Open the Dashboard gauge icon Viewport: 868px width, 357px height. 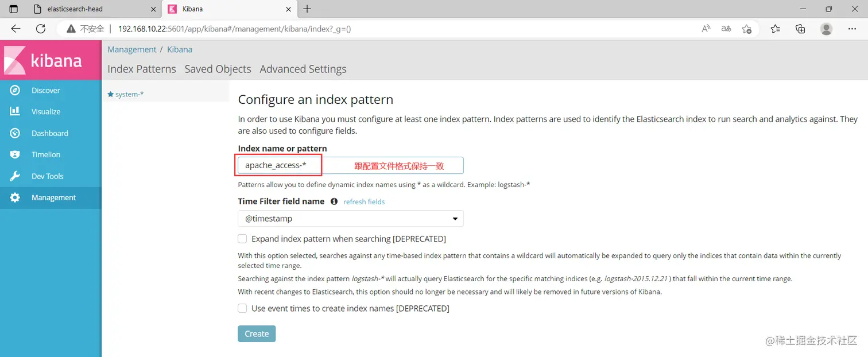15,133
